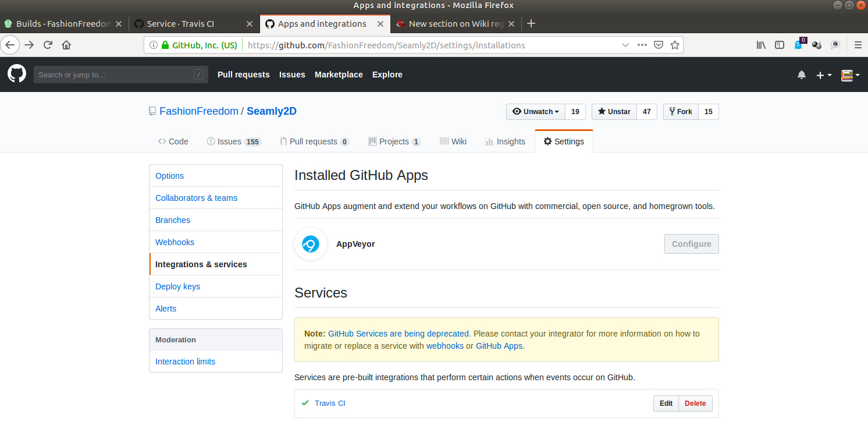Follow 'GitHub Services are being deprecated' link
The height and width of the screenshot is (439, 868).
pos(399,334)
